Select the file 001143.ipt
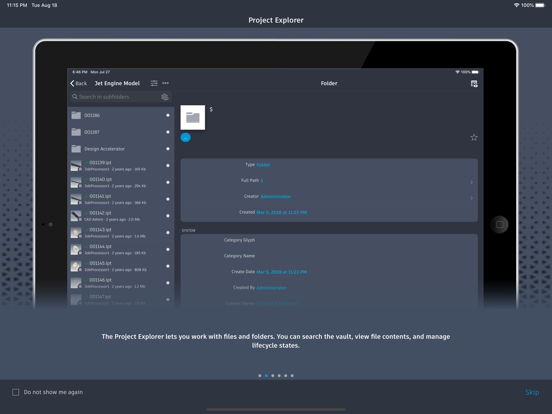The width and height of the screenshot is (552, 414). pyautogui.click(x=120, y=233)
